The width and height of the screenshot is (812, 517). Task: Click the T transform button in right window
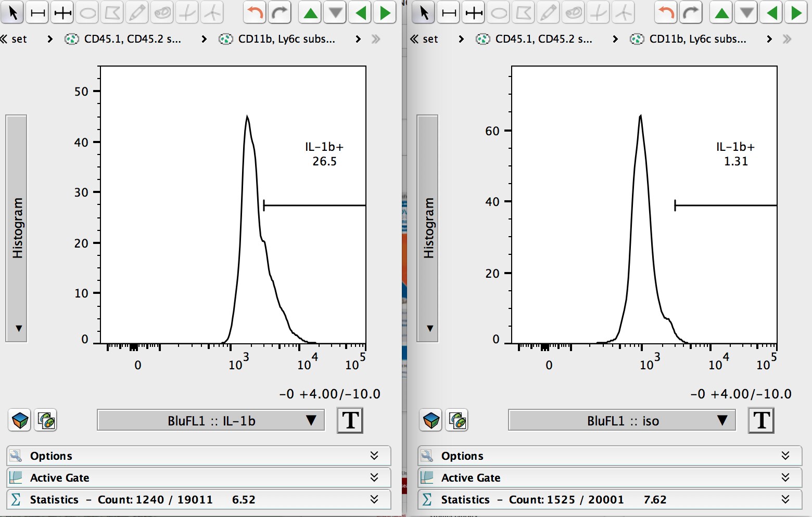click(762, 420)
